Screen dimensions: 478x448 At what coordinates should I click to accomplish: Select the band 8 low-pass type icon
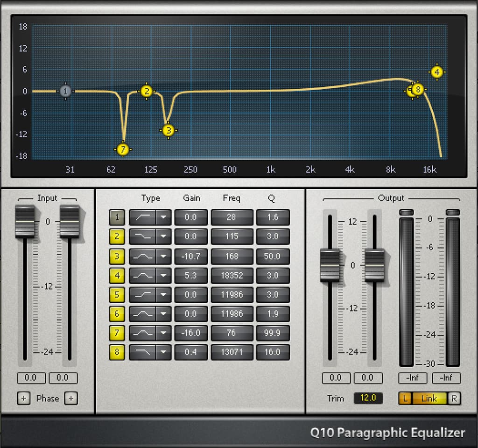(x=142, y=352)
